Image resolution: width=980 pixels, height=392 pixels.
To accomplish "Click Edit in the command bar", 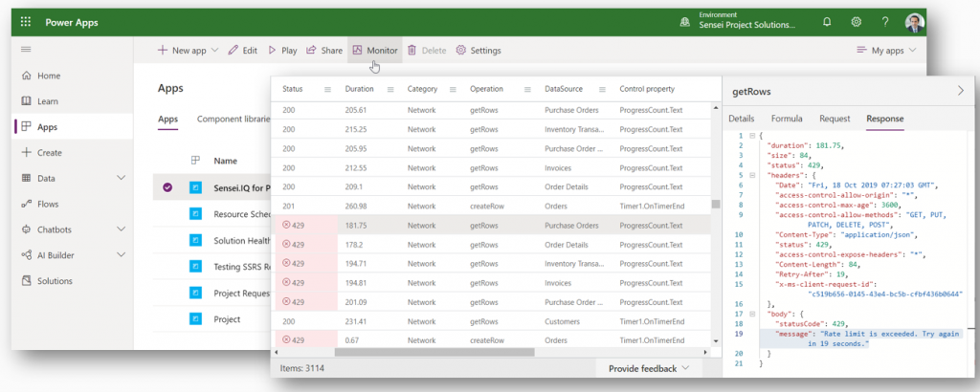I will click(242, 51).
